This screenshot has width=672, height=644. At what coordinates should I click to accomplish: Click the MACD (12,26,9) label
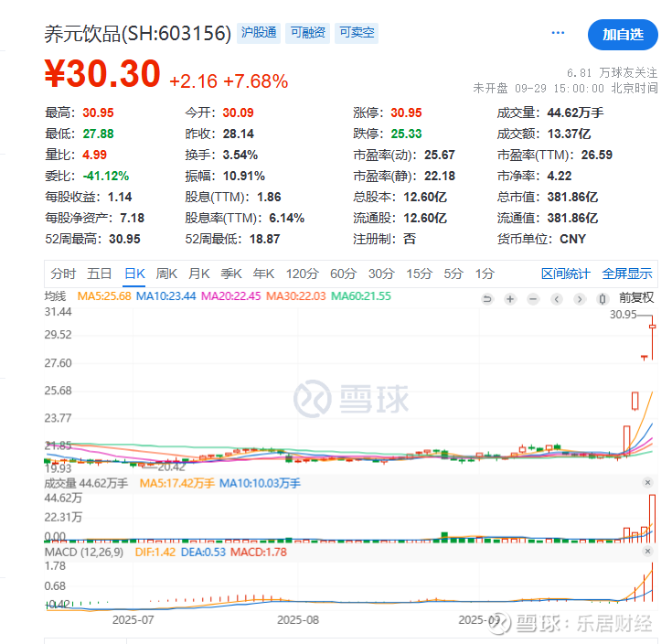pyautogui.click(x=83, y=552)
